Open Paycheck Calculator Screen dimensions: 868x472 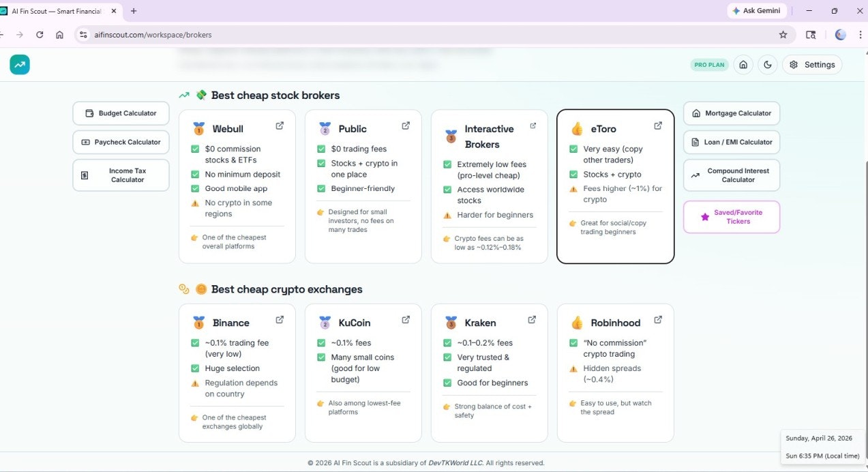point(121,142)
